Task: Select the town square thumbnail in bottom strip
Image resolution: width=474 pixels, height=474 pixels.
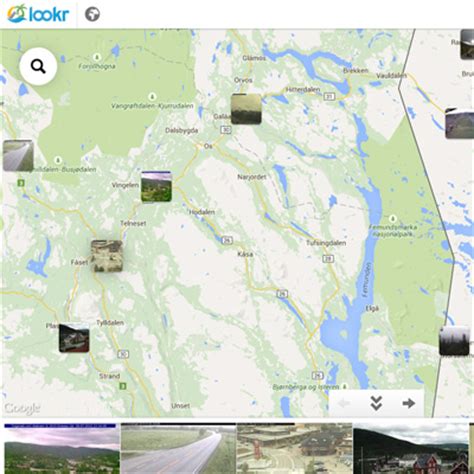Action: coord(294,449)
